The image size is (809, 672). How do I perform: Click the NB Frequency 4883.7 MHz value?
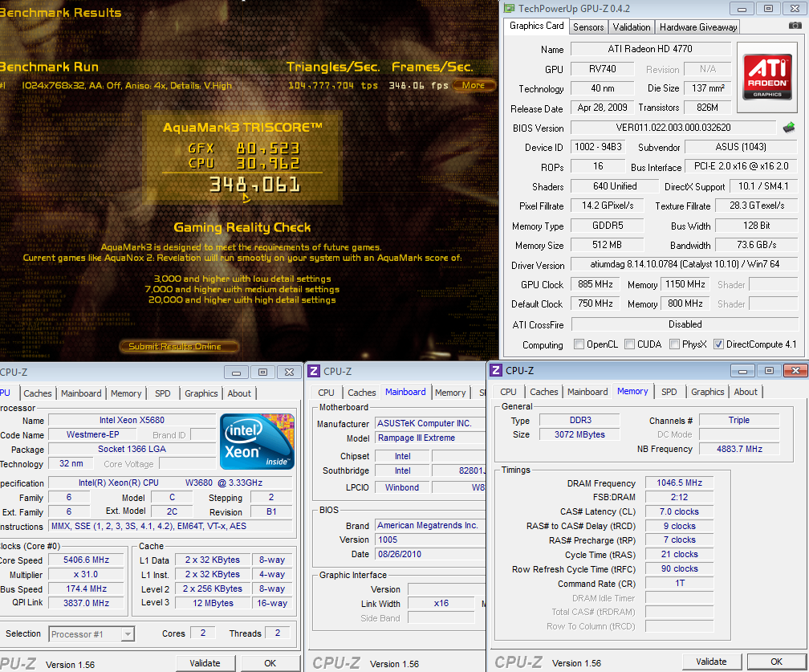pyautogui.click(x=739, y=449)
